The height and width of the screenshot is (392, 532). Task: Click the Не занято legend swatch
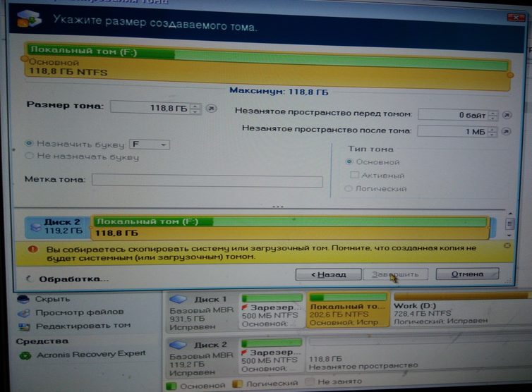(x=310, y=382)
